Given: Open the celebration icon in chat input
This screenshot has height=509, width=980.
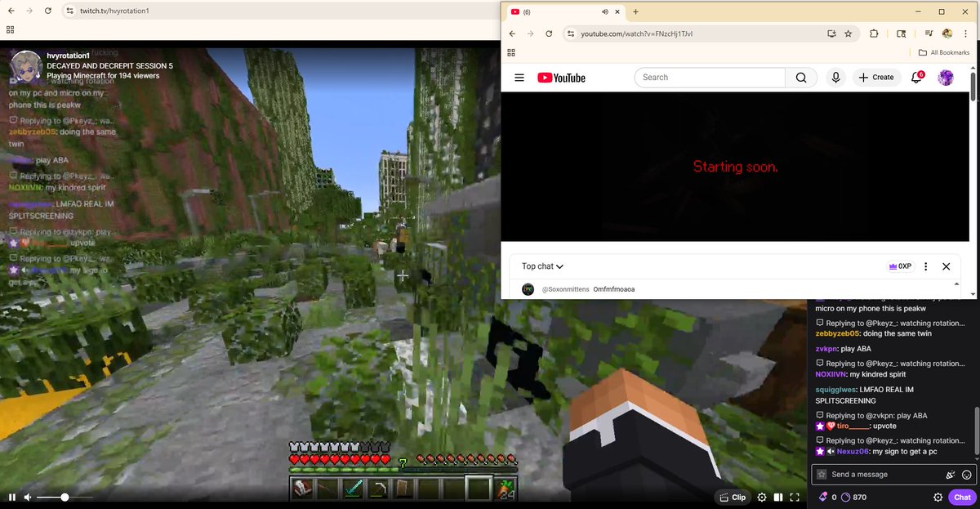Looking at the screenshot, I should (951, 475).
